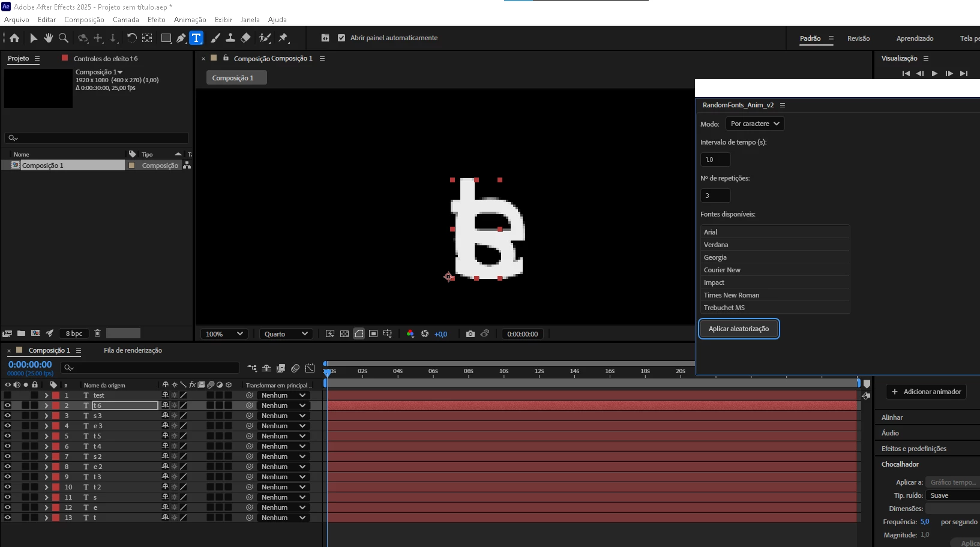
Task: Open parent dropdown 'Nenhum' for layer test
Action: 283,395
